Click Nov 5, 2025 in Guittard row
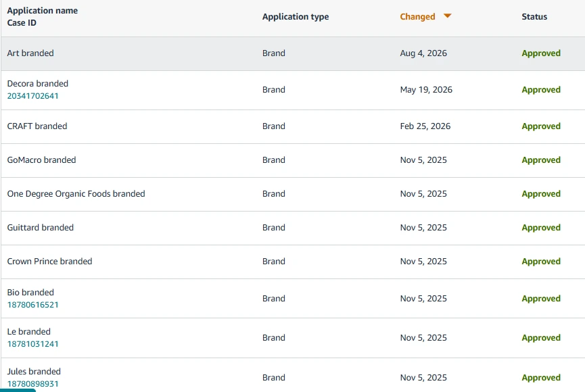Viewport: 585px width, 392px height. 423,228
